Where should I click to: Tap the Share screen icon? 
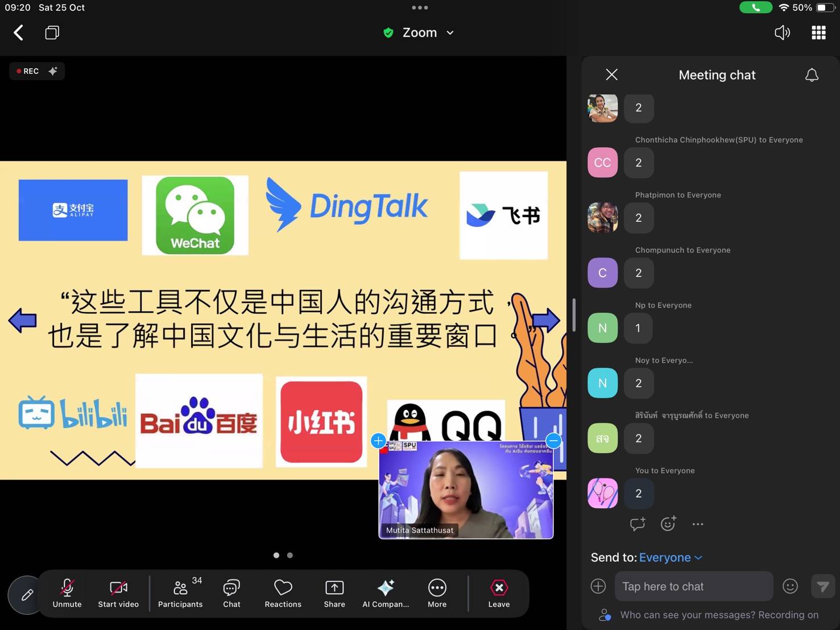(334, 593)
